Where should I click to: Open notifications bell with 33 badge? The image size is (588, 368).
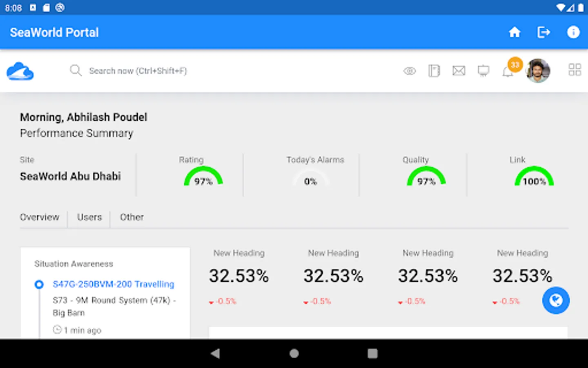[x=512, y=67]
